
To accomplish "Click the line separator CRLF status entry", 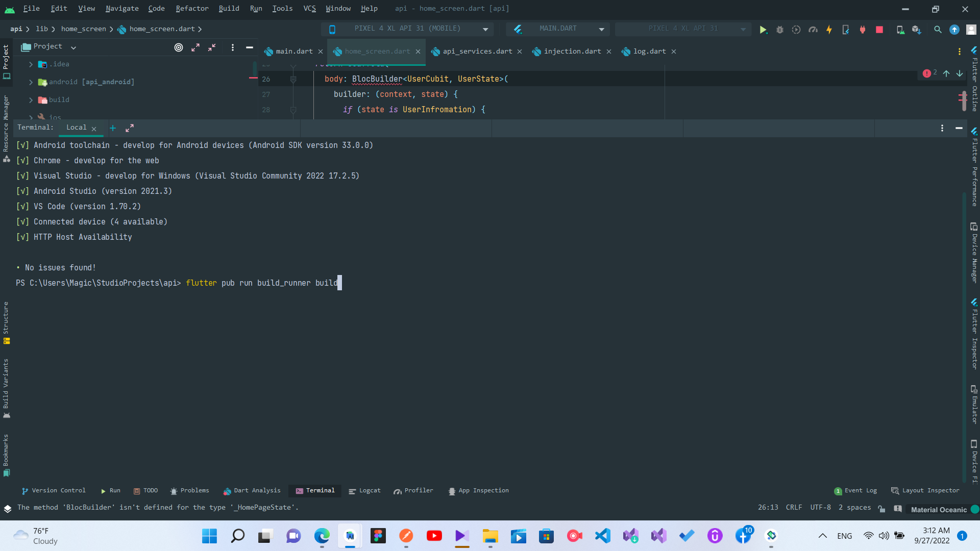I will pyautogui.click(x=794, y=508).
